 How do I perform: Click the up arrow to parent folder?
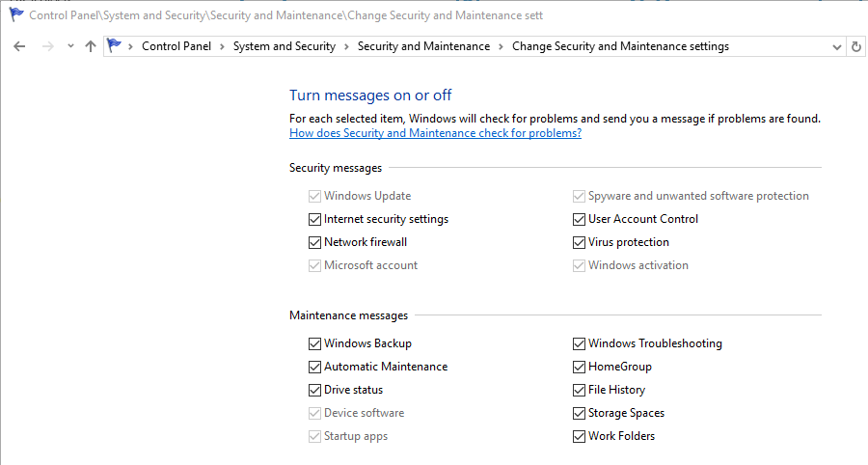point(91,46)
